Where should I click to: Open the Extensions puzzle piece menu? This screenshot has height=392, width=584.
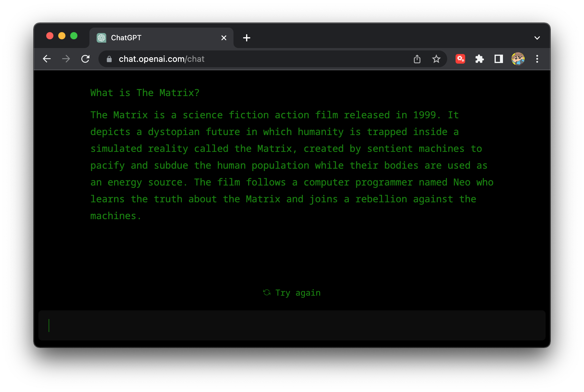(x=479, y=59)
